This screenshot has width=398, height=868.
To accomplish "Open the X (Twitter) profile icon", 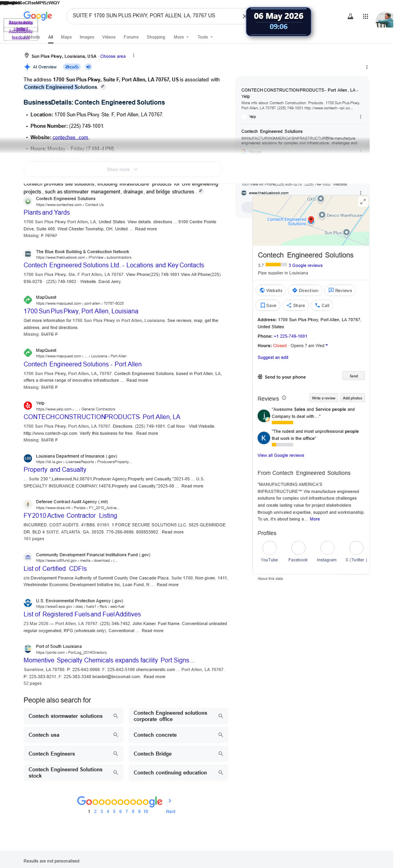I will pyautogui.click(x=356, y=548).
